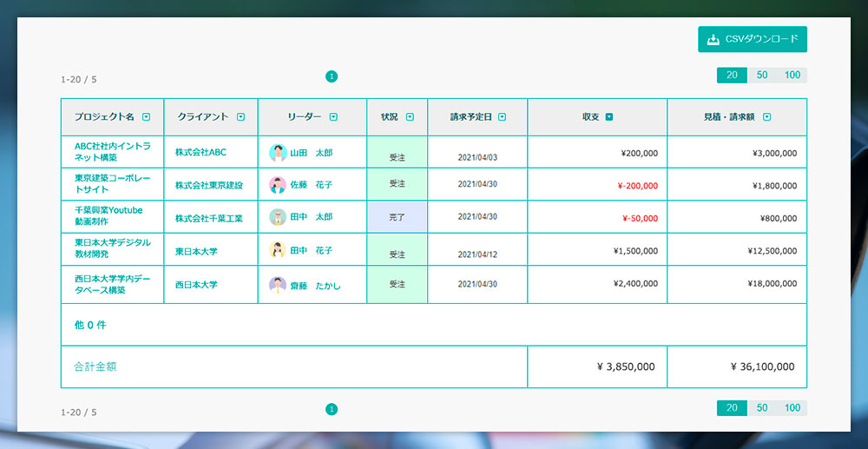868x449 pixels.
Task: Click the ¥18,000,000 estimate amount
Action: click(x=773, y=283)
